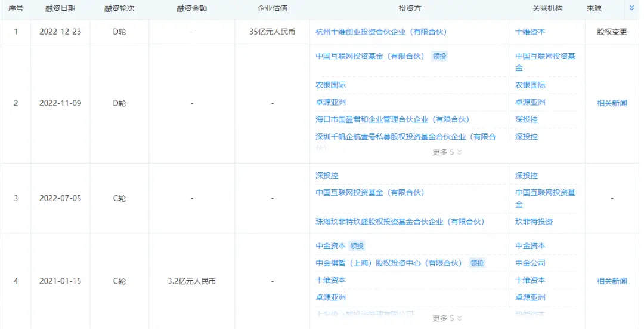Click the 3.2亿元人民币 funding amount cell
This screenshot has height=329, width=644.
192,281
